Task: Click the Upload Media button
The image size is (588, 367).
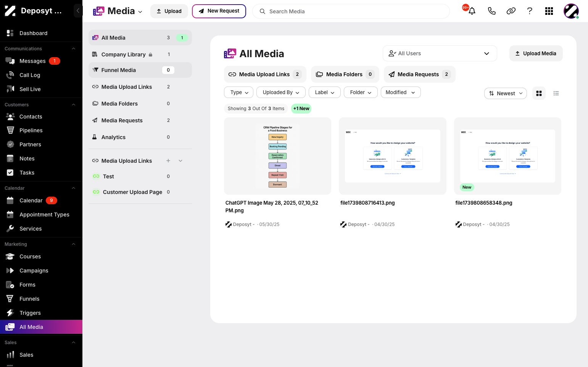Action: (536, 53)
